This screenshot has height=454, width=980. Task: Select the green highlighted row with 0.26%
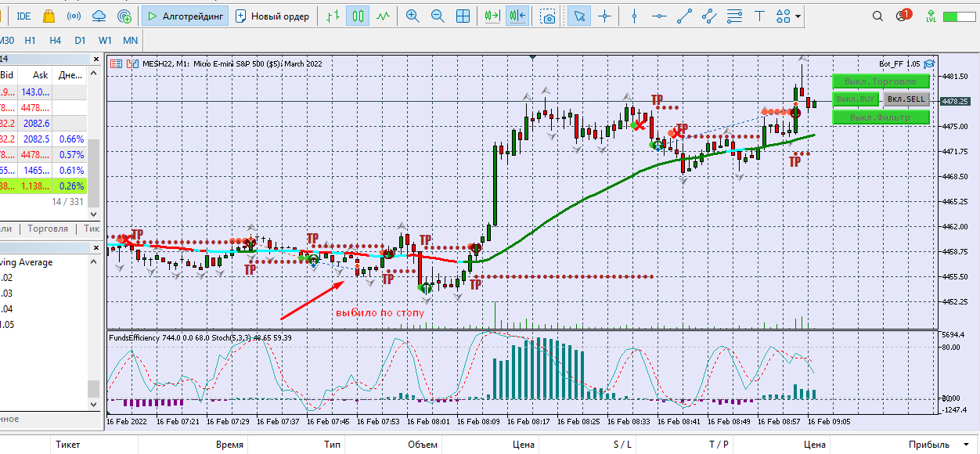point(43,186)
